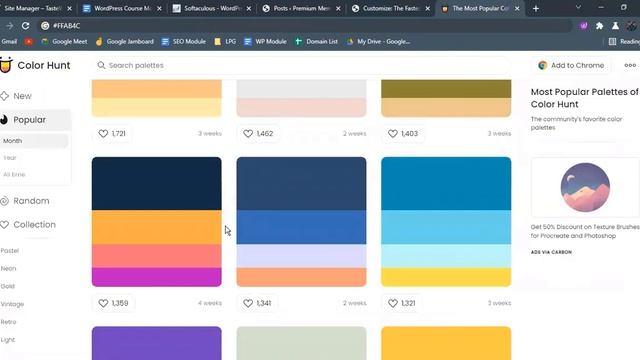Open the Neon tag

pos(9,269)
